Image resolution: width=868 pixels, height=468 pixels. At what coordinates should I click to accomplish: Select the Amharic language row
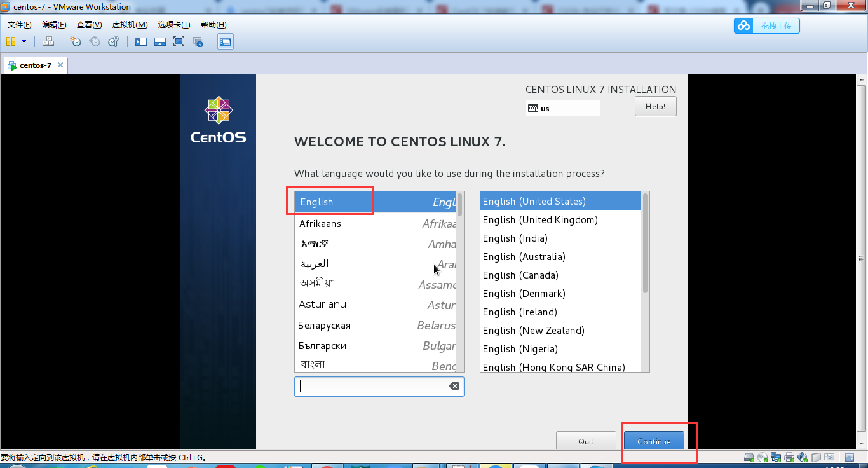point(375,244)
